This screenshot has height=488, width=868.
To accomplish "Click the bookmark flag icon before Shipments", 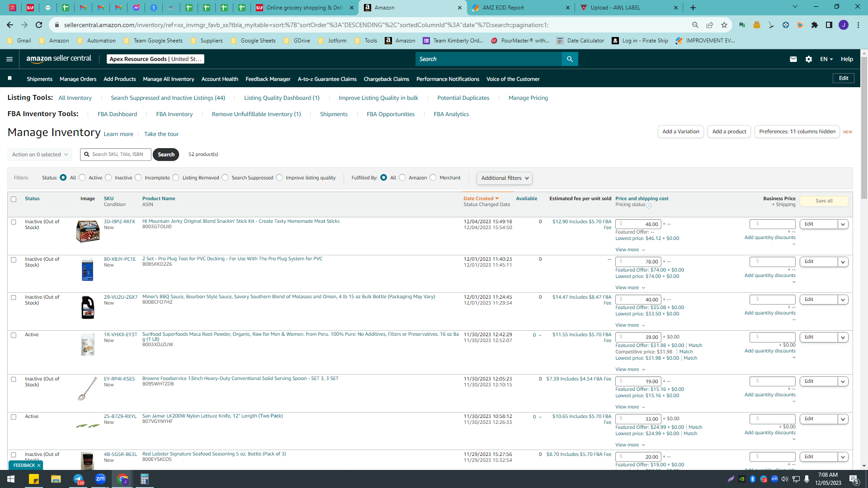I will click(x=10, y=79).
